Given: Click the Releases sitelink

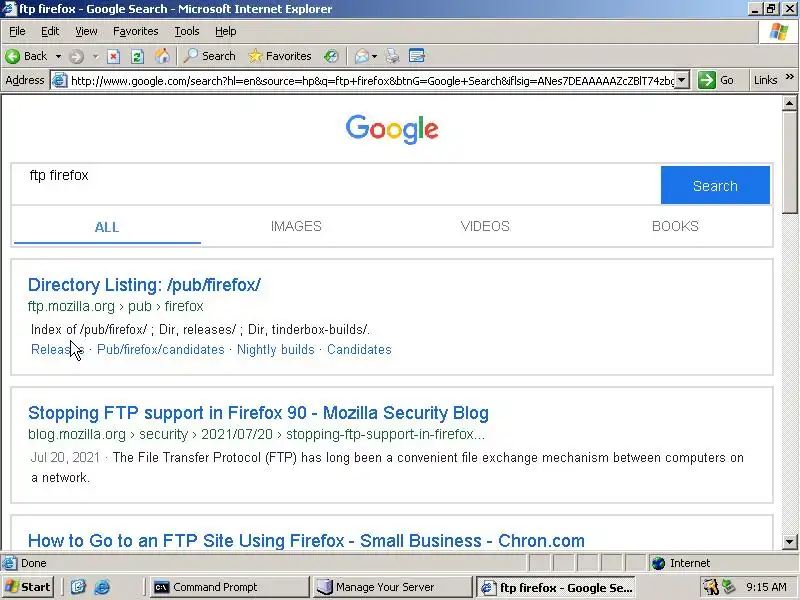Looking at the screenshot, I should (x=57, y=349).
